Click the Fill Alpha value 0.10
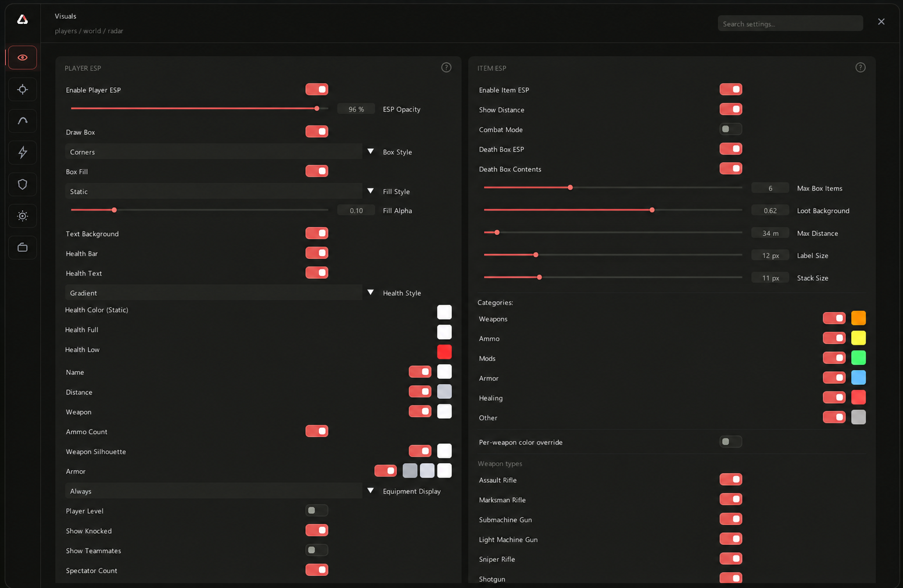This screenshot has width=903, height=588. click(x=356, y=210)
